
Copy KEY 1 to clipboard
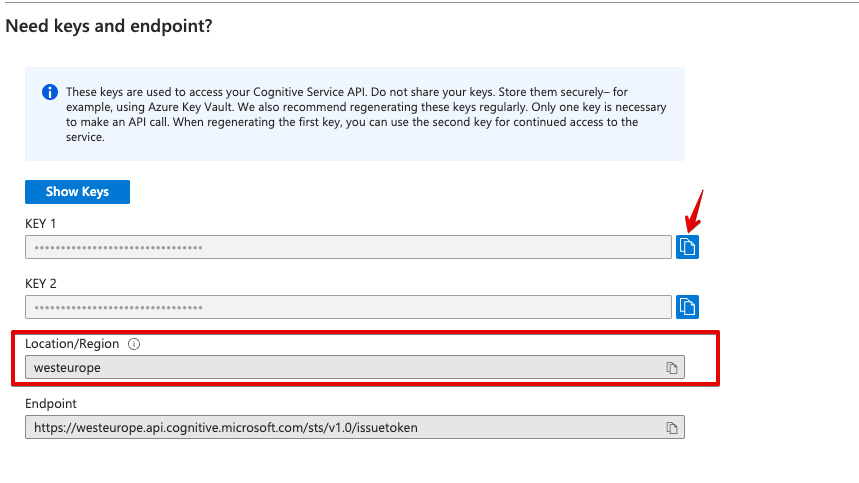pyautogui.click(x=687, y=247)
